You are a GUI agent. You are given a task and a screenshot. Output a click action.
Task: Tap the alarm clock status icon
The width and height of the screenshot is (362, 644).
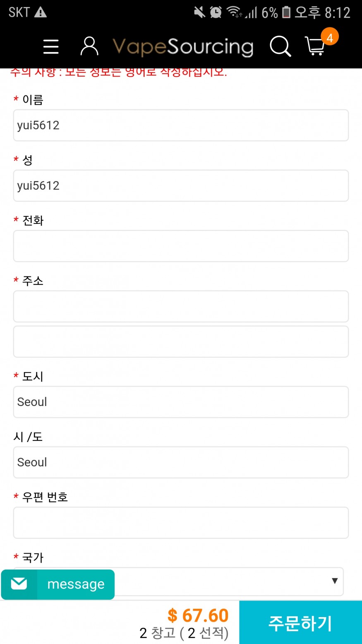(x=216, y=12)
